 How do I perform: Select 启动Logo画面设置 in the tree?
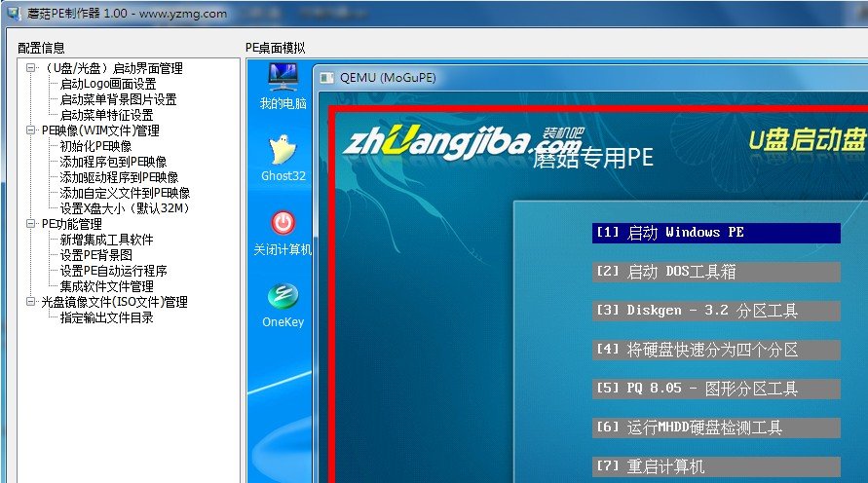click(108, 84)
